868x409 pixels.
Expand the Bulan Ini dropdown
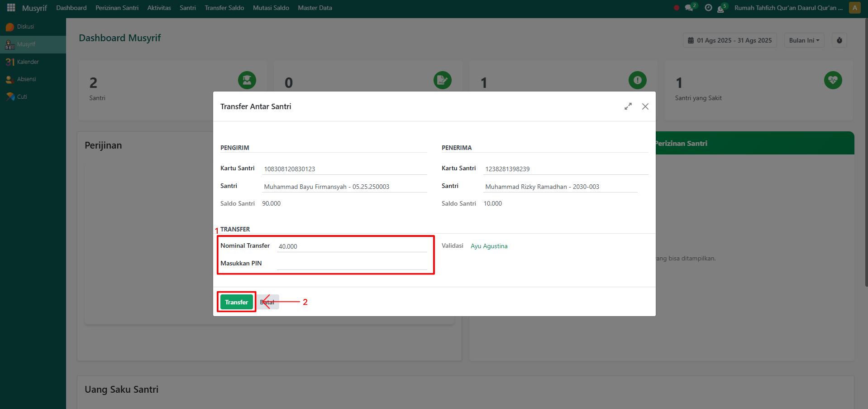[x=804, y=40]
